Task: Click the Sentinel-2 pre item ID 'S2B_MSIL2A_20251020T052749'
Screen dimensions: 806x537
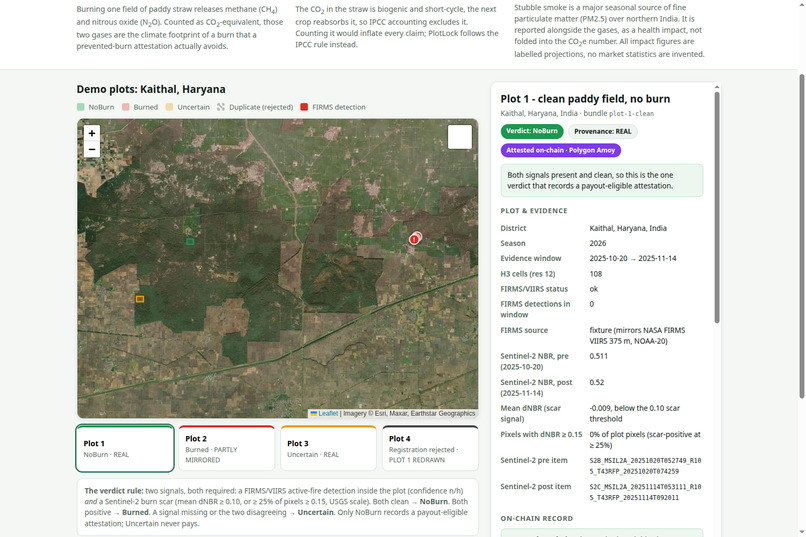Action: [637, 460]
